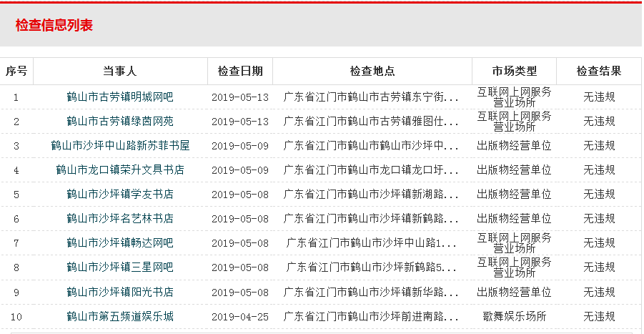Open 鹤山市古劳镇绿茵网苑 party link
This screenshot has width=644, height=334.
[120, 121]
